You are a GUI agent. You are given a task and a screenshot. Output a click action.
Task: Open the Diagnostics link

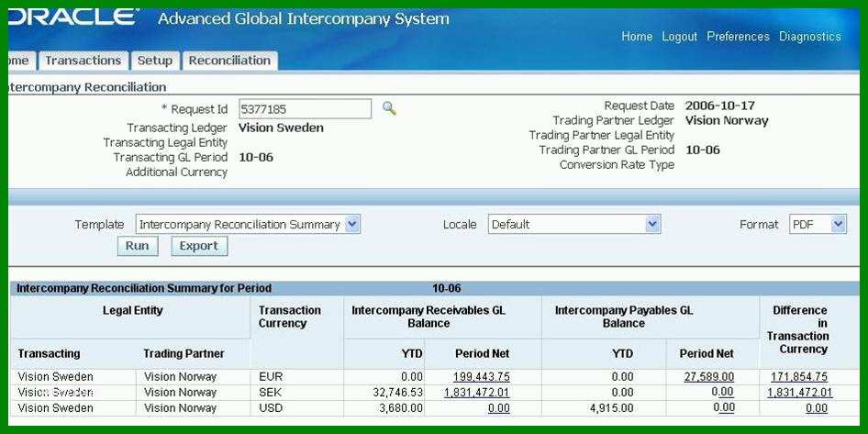[x=810, y=37]
